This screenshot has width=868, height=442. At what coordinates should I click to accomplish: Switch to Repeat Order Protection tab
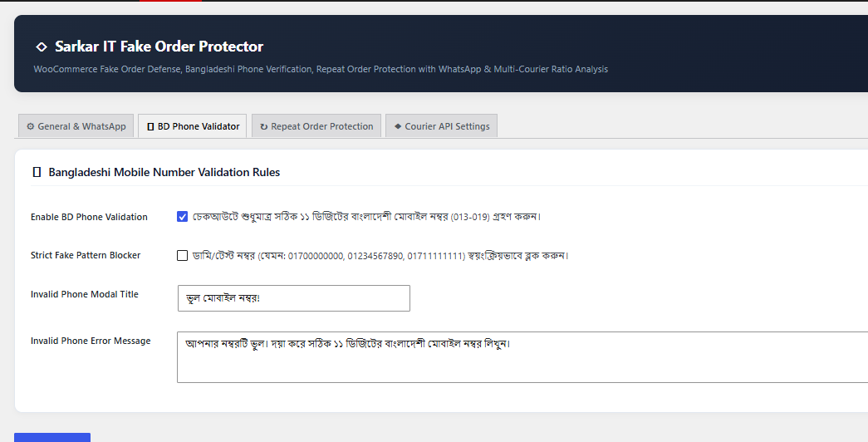[x=316, y=126]
